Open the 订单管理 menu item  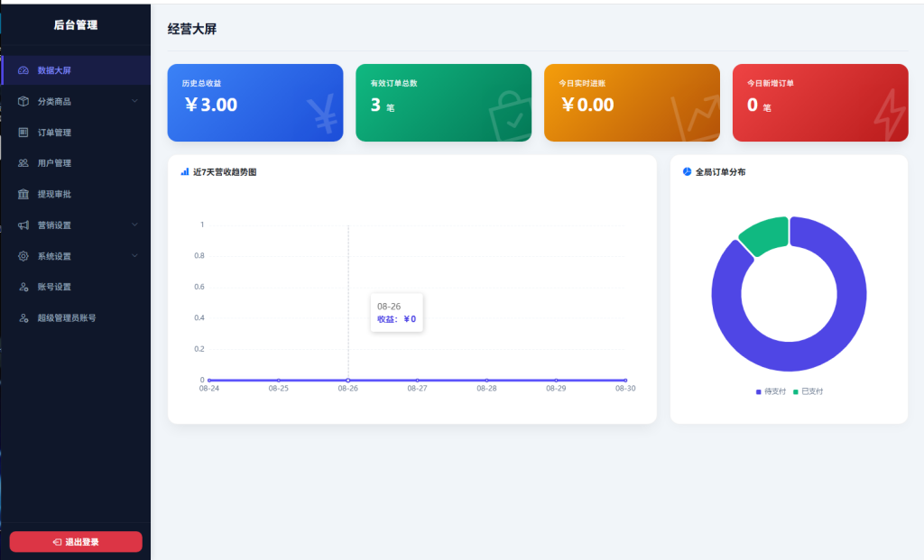pos(76,133)
